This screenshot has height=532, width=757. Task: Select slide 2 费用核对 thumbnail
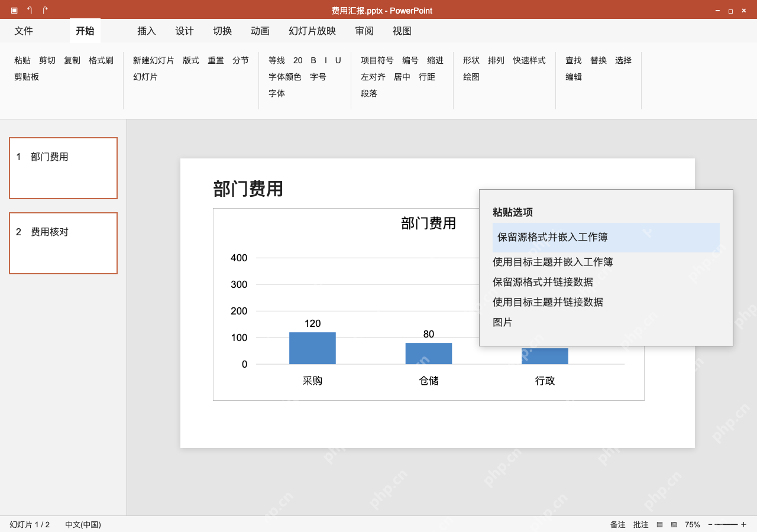[x=63, y=244]
